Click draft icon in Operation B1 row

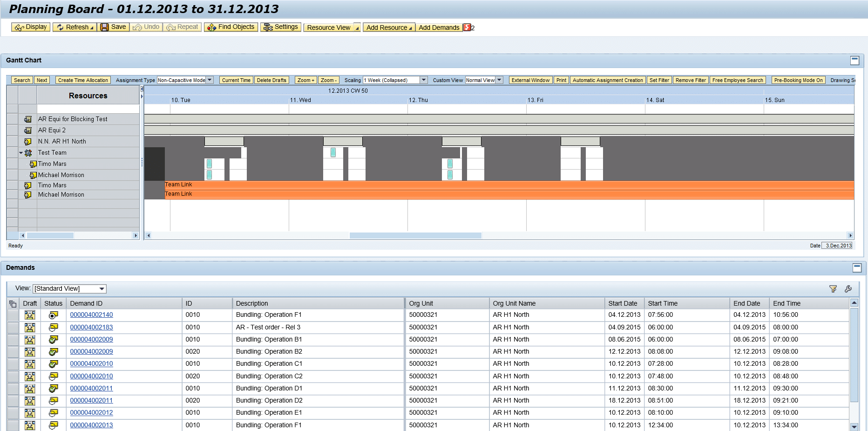pyautogui.click(x=30, y=340)
